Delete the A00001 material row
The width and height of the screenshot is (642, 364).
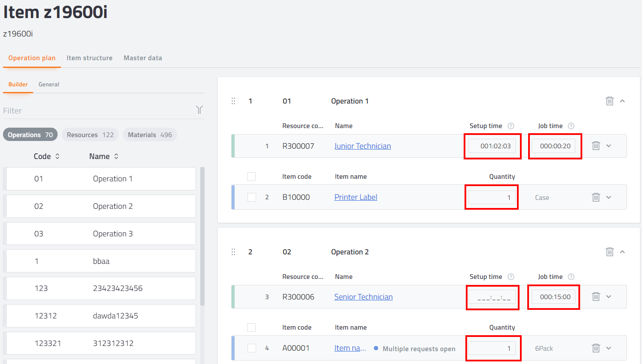click(x=596, y=348)
